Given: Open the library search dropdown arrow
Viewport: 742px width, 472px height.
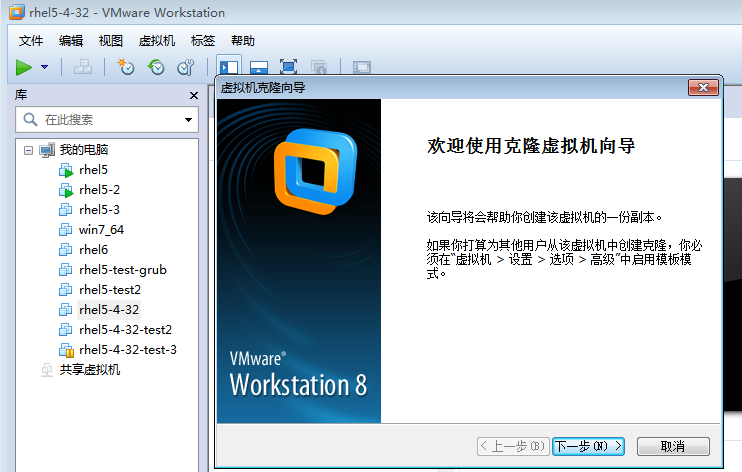Looking at the screenshot, I should [188, 120].
